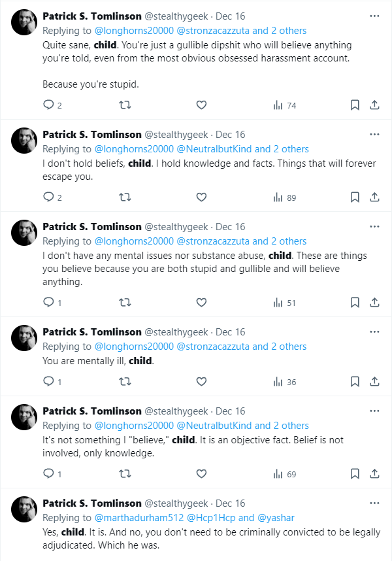Viewport: 392px width, 561px height.
Task: Open Patrick S. Tomlinson avatar on first tweet
Action: 24,22
